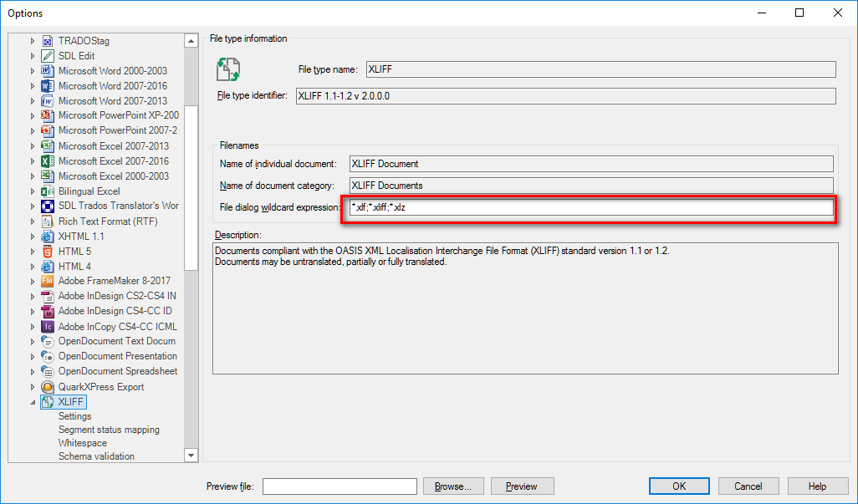Viewport: 858px width, 504px height.
Task: Click the OpenDocument Spreadsheet icon
Action: 48,371
